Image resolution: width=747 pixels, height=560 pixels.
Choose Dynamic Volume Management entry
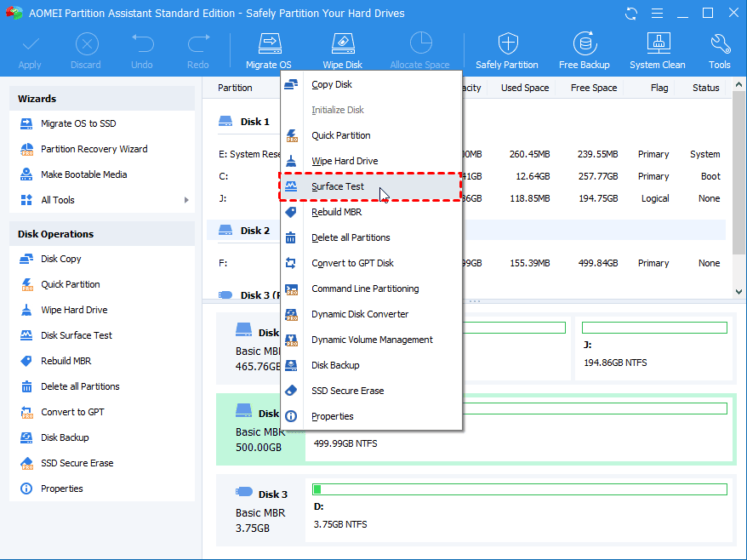click(371, 340)
